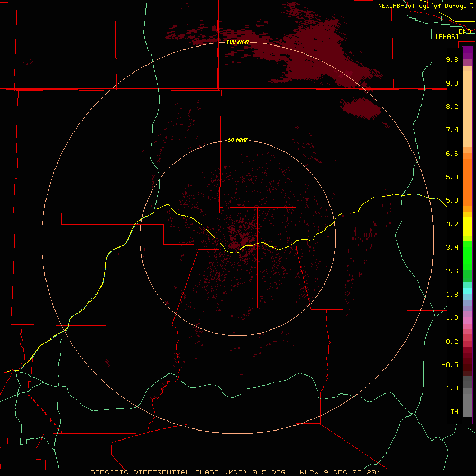
Task: Click the 100 NMI range ring label
Action: 237,42
